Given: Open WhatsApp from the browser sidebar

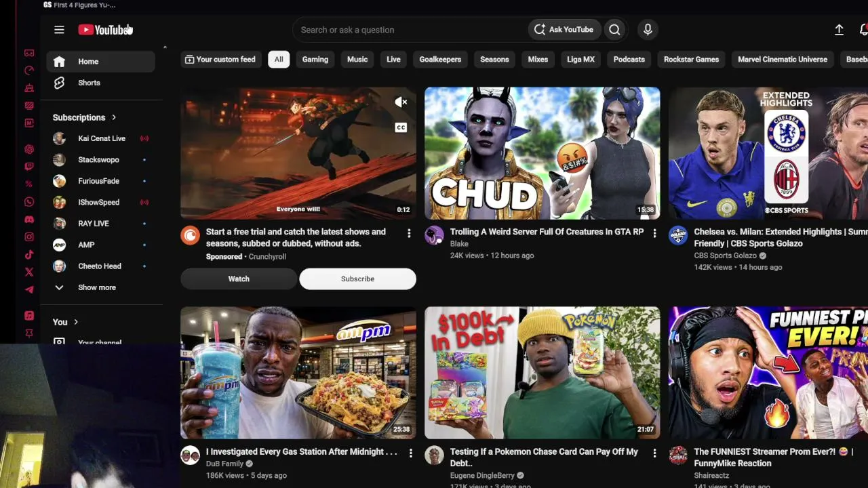Looking at the screenshot, I should click(x=29, y=202).
